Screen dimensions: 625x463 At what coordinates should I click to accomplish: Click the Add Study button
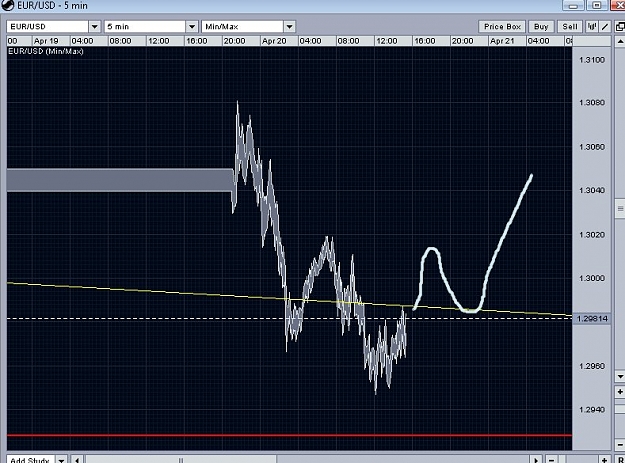(30, 460)
